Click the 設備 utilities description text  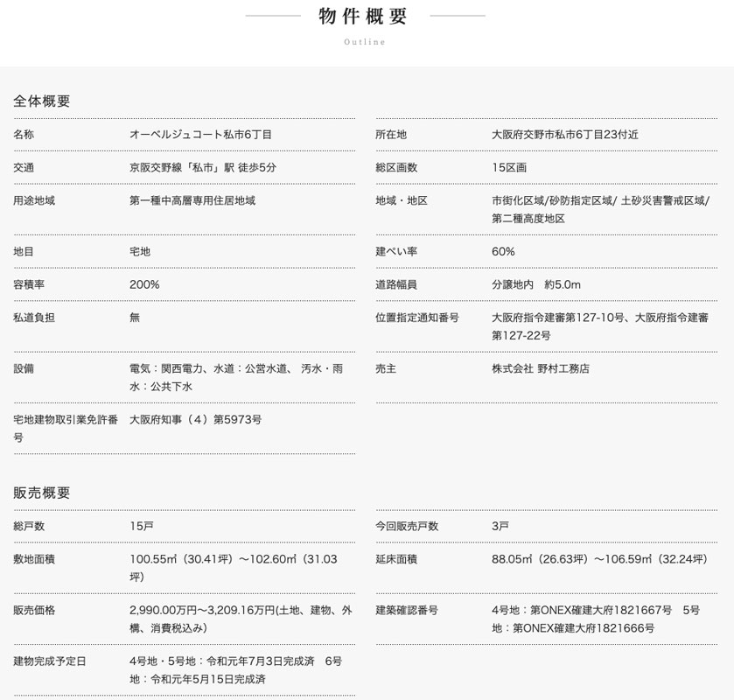click(x=235, y=377)
